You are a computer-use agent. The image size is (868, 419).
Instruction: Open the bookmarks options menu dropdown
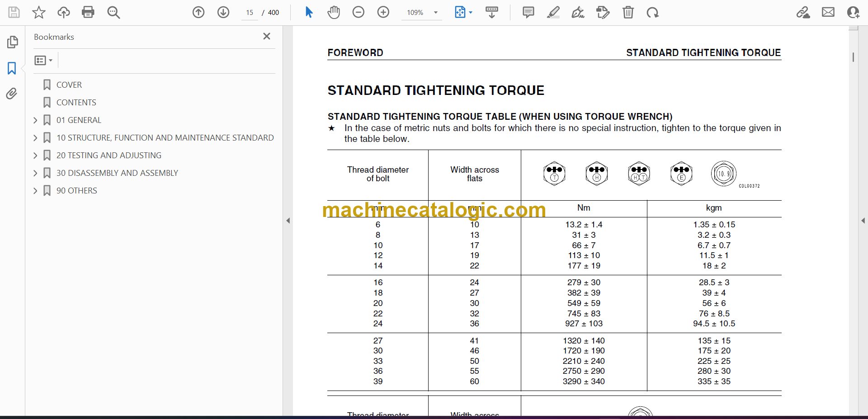tap(43, 60)
